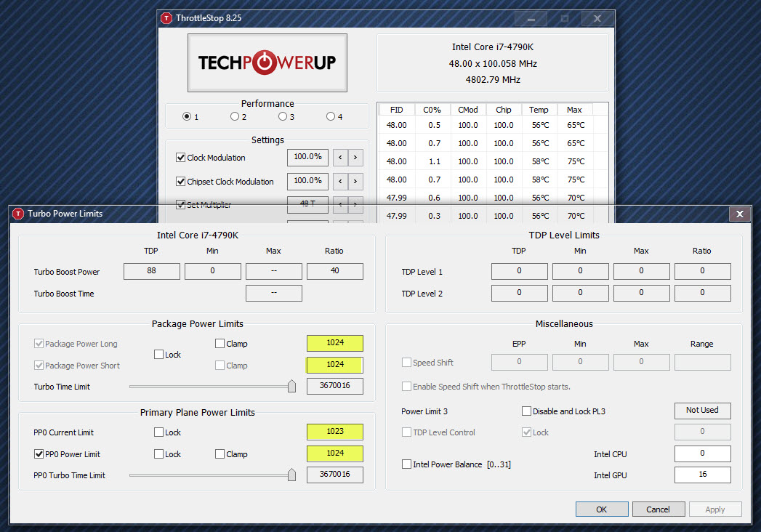This screenshot has height=532, width=761.
Task: Close the ThrottleStop 8.25 window
Action: pos(597,19)
